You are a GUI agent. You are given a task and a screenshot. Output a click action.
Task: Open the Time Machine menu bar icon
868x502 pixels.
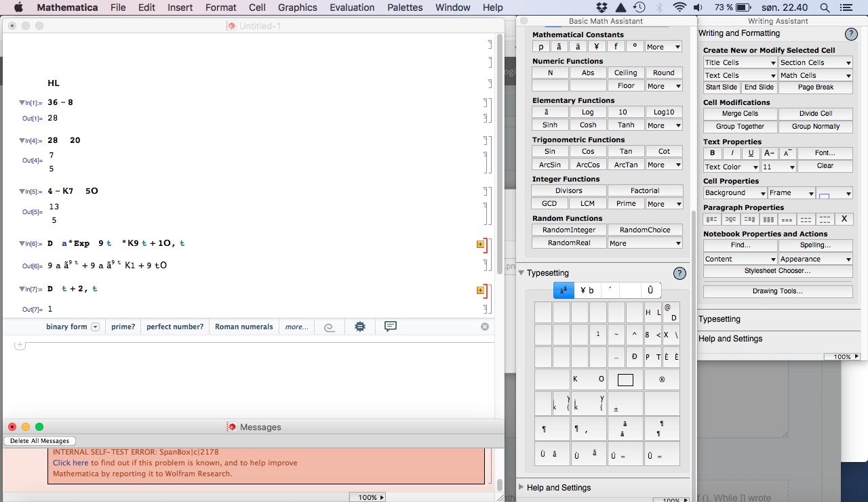pyautogui.click(x=639, y=7)
